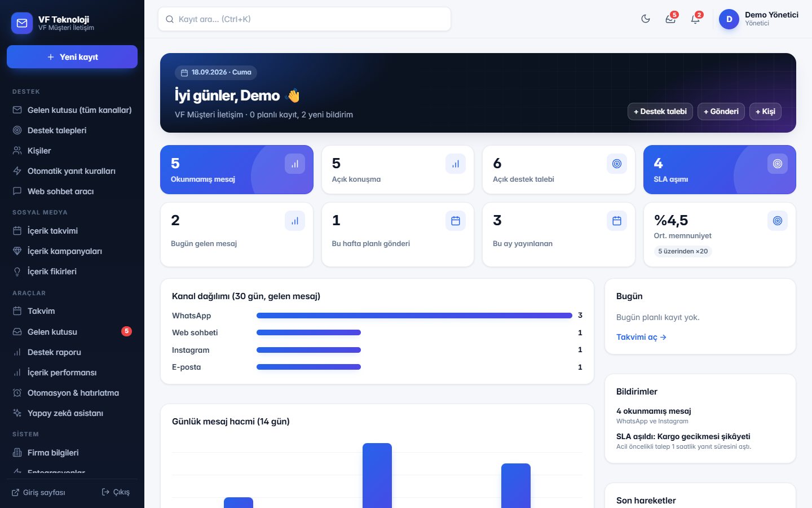Open Otomasyon & hatırlatma
The width and height of the screenshot is (812, 508).
72,393
